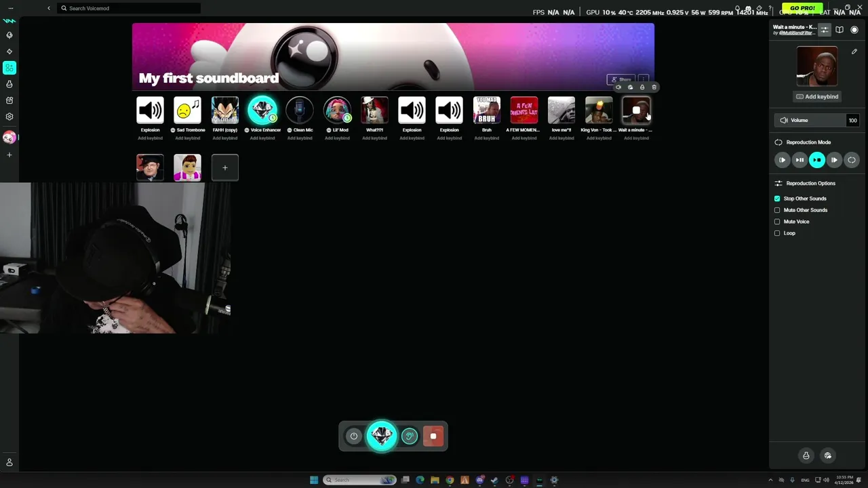Open sound settings sliders tab
Screen dimensions: 868x488
coord(825,30)
